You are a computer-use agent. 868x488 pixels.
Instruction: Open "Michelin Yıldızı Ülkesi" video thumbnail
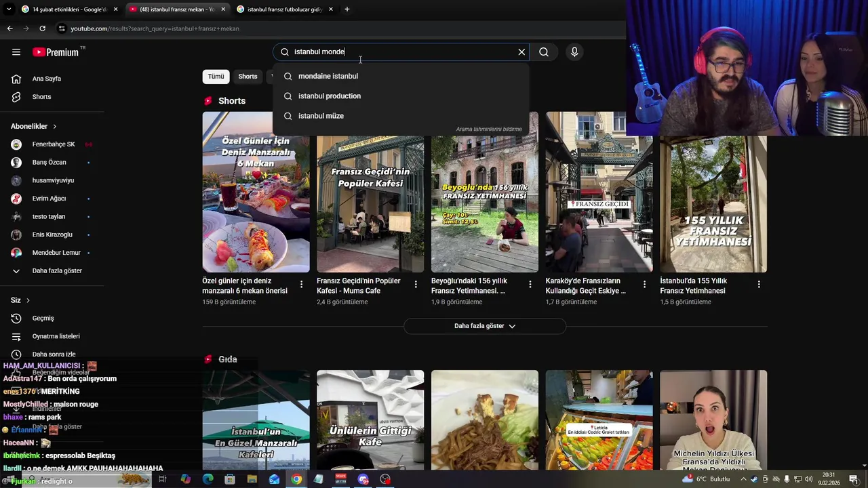coord(713,420)
